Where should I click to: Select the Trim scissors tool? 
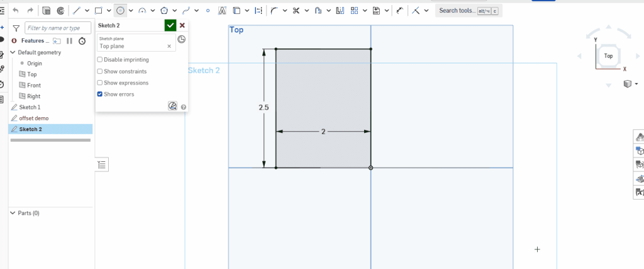pos(296,10)
